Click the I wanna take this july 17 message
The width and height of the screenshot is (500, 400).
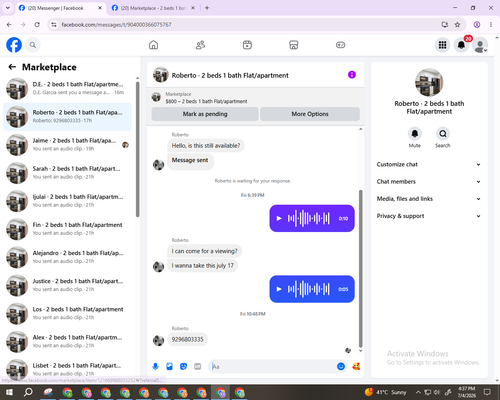tap(203, 266)
